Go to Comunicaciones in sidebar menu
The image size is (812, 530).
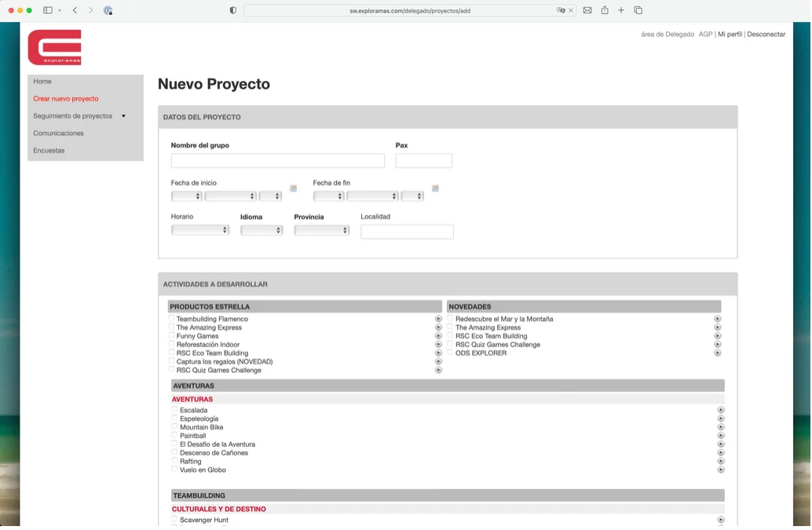click(x=58, y=133)
